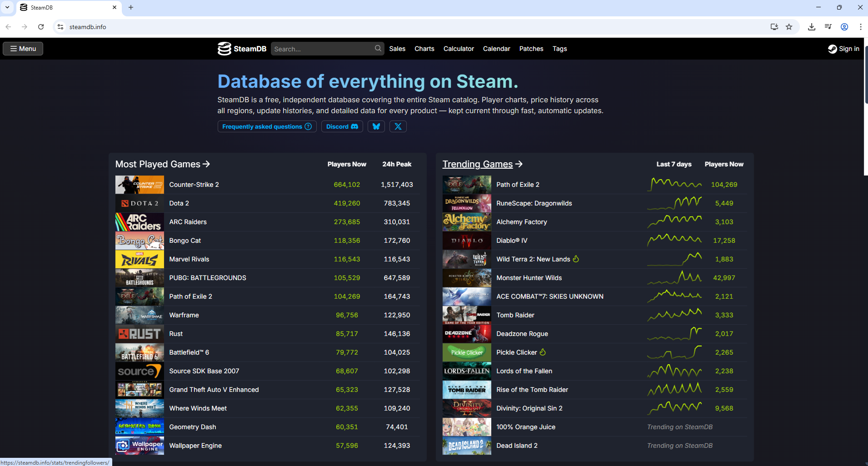Click the ARC Raiders thumbnail
This screenshot has height=466, width=868.
[x=140, y=222]
